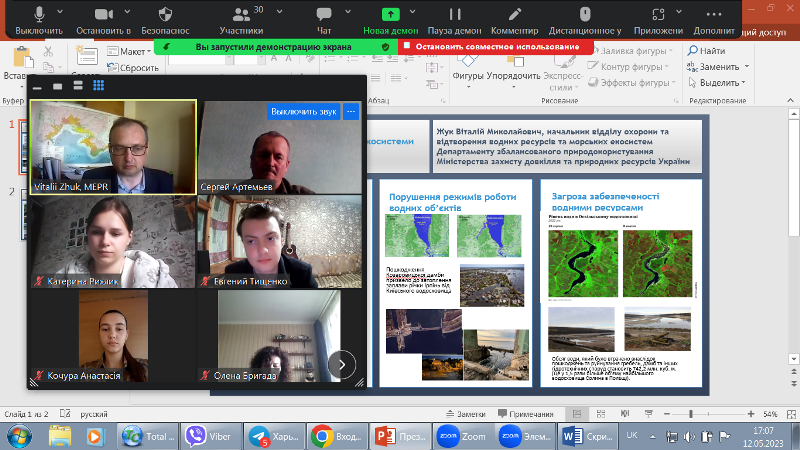The width and height of the screenshot is (800, 450).
Task: Minimize video panel to thin strip
Action: [38, 86]
